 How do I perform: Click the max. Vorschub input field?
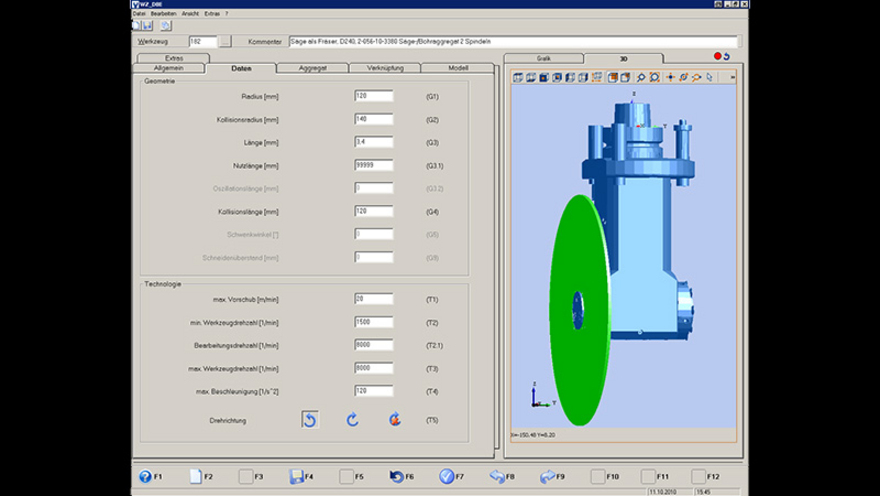(x=374, y=299)
